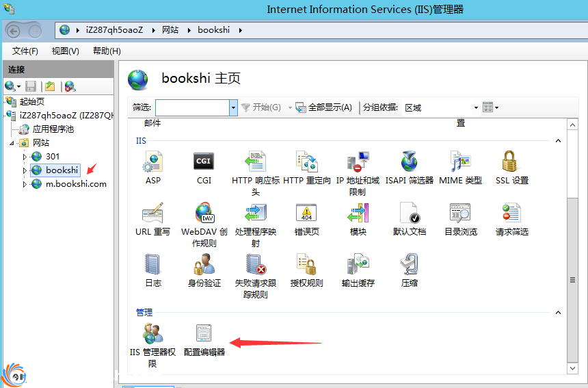Collapse the 管理 section group
588x388 pixels.
(x=558, y=312)
